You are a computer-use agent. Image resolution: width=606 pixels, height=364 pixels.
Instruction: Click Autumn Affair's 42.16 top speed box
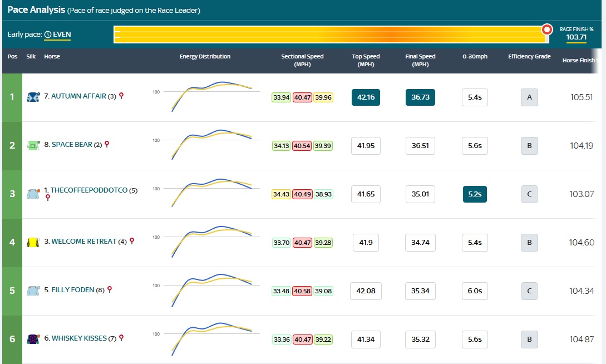tap(366, 97)
